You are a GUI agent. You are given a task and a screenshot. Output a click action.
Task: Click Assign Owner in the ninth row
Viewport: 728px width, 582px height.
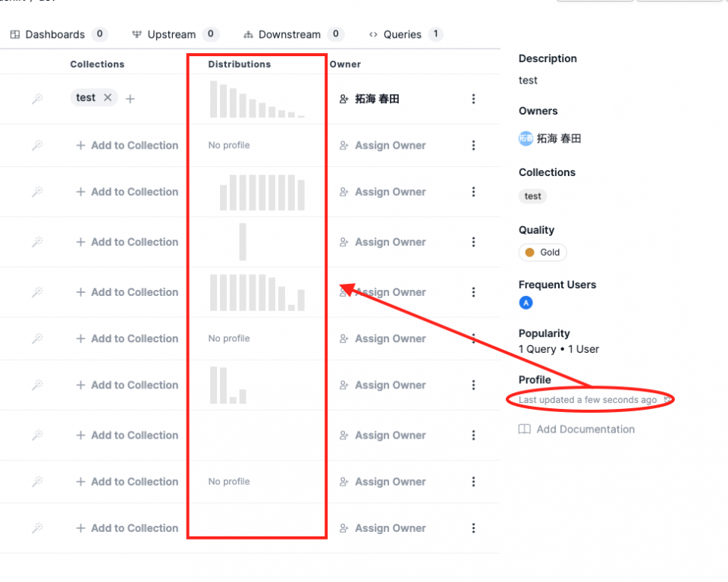tap(382, 482)
